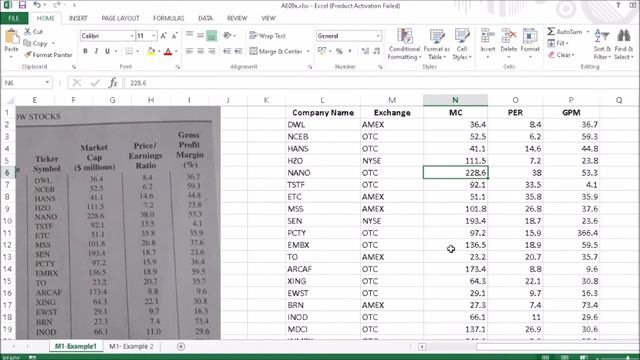The height and width of the screenshot is (360, 640).
Task: Toggle Bold formatting
Action: pyautogui.click(x=85, y=51)
